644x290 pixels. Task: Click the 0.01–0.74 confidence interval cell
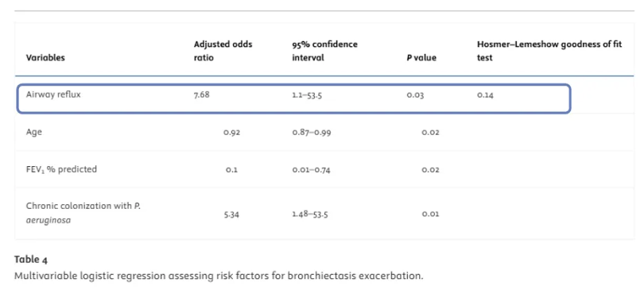tap(311, 170)
